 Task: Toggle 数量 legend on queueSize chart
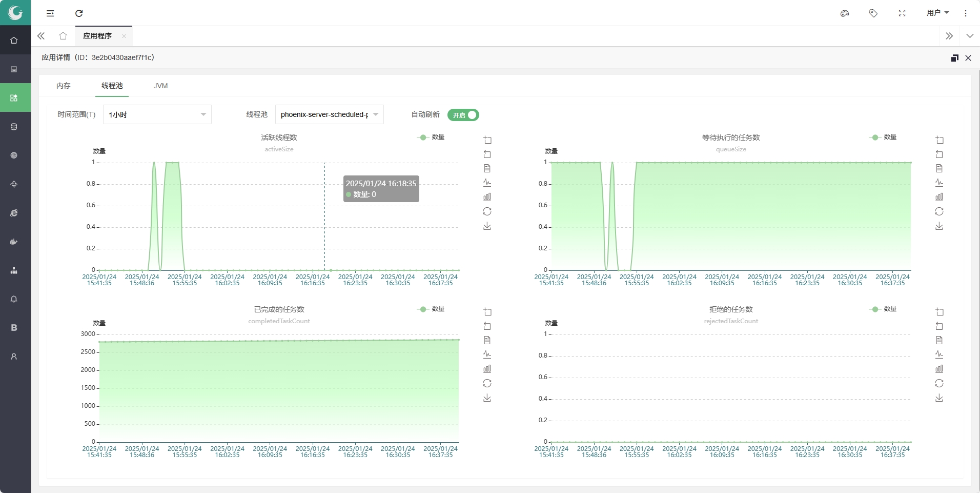(x=883, y=137)
